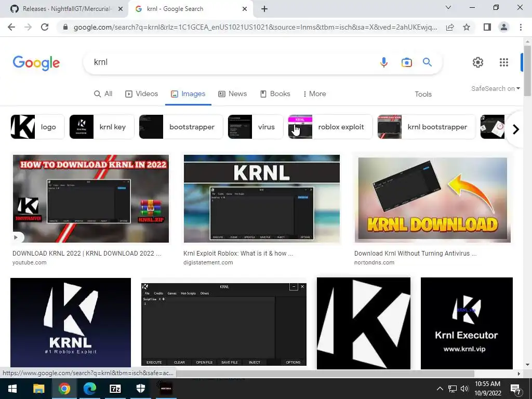This screenshot has height=399, width=532.
Task: Filter images by logo chip
Action: point(37,127)
